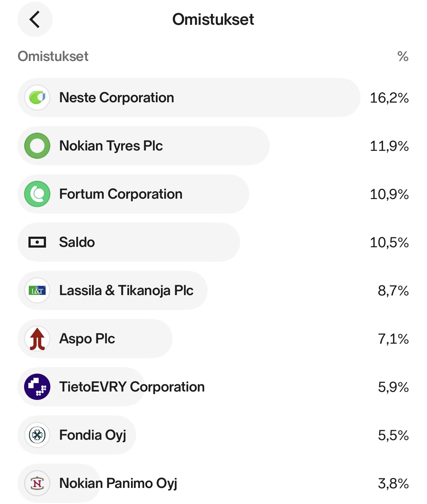Image resolution: width=427 pixels, height=504 pixels.
Task: Click the TietoEVRY purple logo icon
Action: (x=37, y=387)
